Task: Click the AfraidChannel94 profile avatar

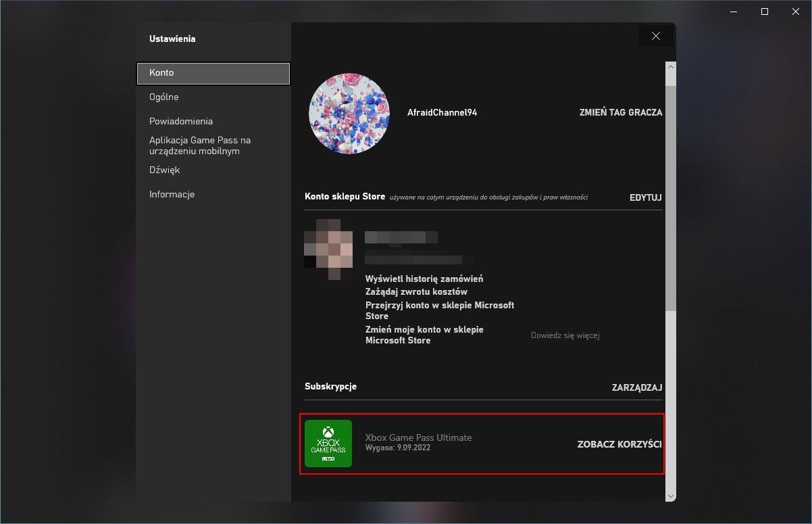Action: [x=349, y=113]
